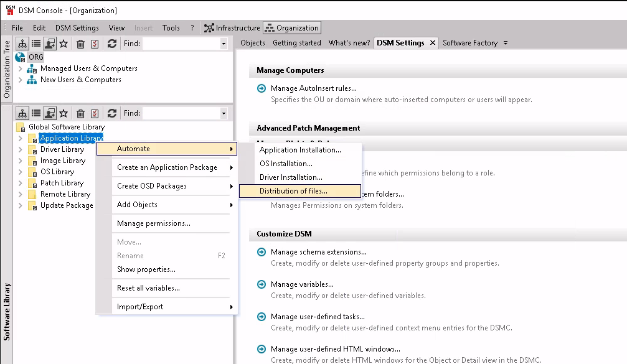This screenshot has height=364, width=627.
Task: Select the Organization Tree vertical side tab
Action: point(7,68)
